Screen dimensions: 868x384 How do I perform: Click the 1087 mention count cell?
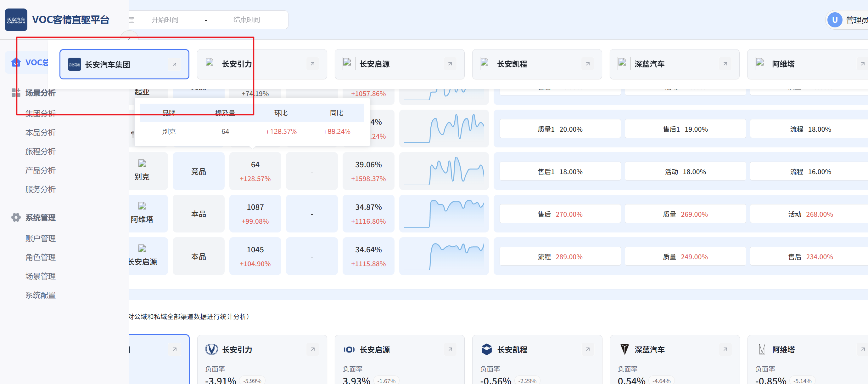tap(255, 214)
